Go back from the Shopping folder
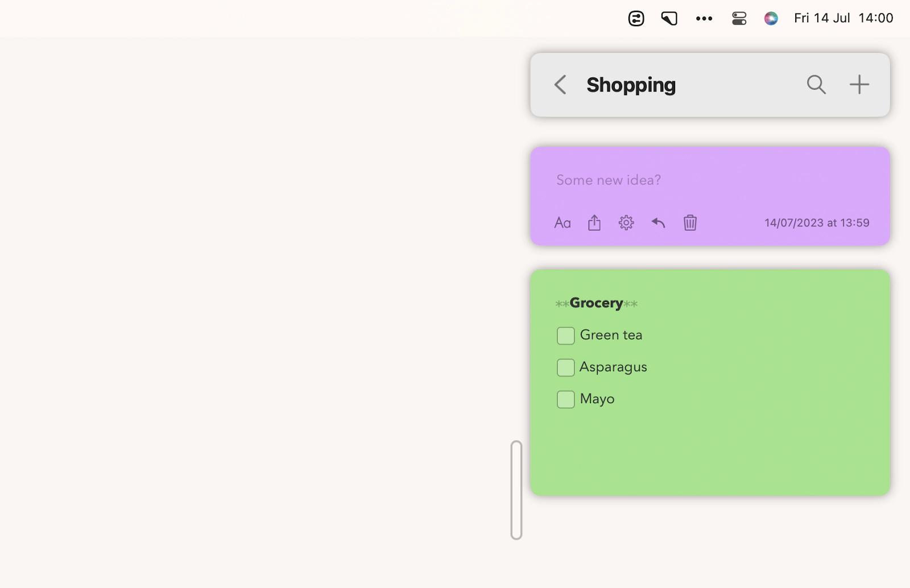 [x=560, y=85]
